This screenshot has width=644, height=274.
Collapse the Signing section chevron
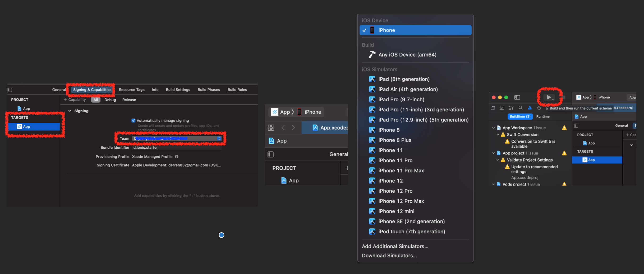coord(70,111)
